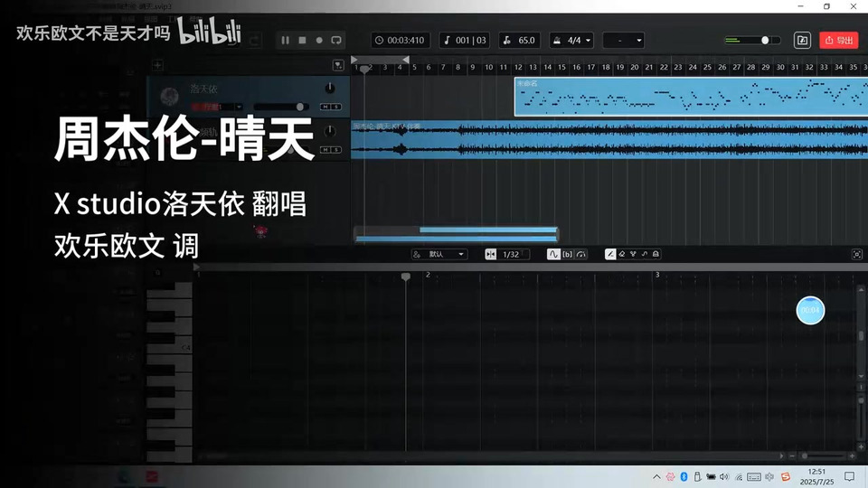868x488 pixels.
Task: Click the Sogou input method tray icon
Action: click(x=786, y=476)
